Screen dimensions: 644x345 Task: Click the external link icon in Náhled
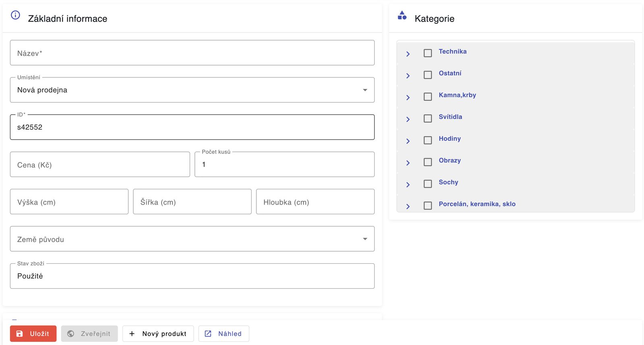pyautogui.click(x=208, y=334)
